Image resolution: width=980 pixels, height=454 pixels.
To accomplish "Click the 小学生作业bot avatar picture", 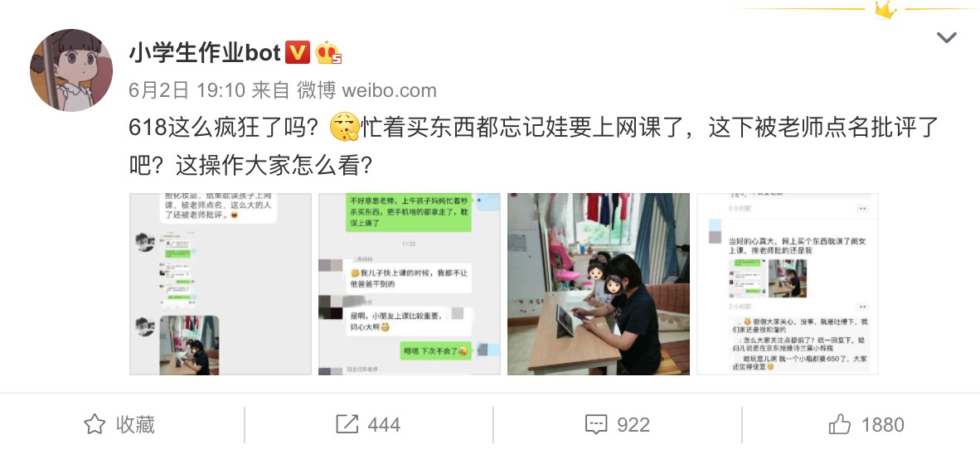I will pyautogui.click(x=71, y=70).
